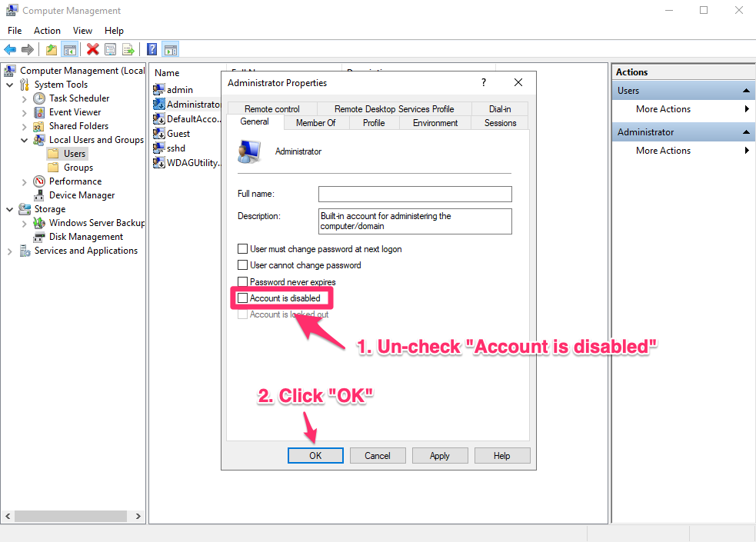Image resolution: width=756 pixels, height=542 pixels.
Task: Open the Properties toolbar icon
Action: point(110,49)
